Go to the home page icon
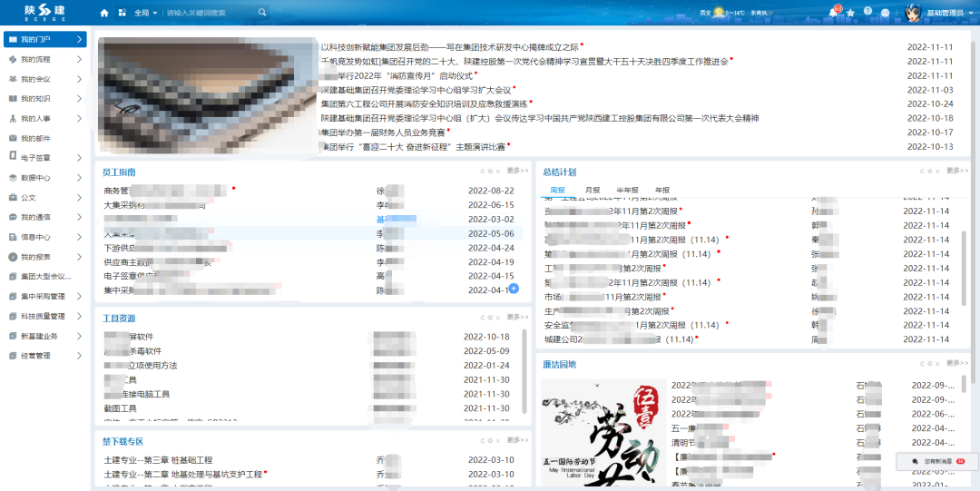Image resolution: width=980 pixels, height=491 pixels. click(104, 13)
